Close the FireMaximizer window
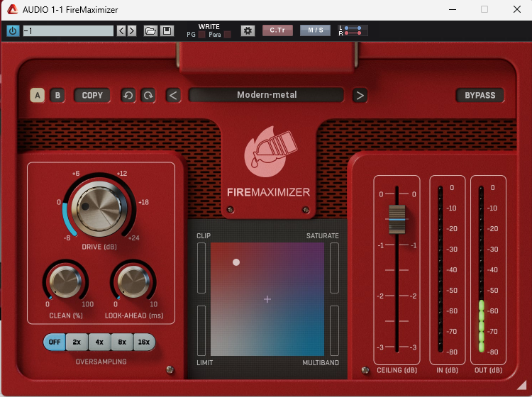Image resolution: width=532 pixels, height=397 pixels. tap(516, 9)
